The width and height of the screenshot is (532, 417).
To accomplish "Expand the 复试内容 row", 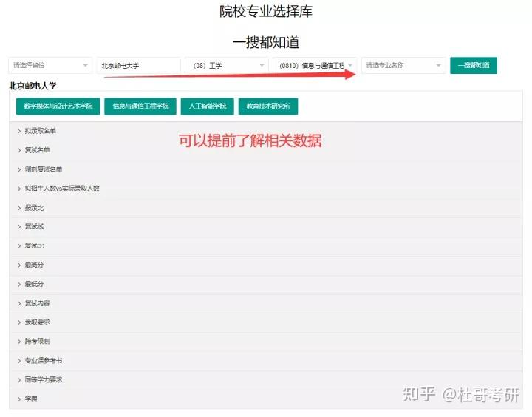I will pyautogui.click(x=266, y=303).
